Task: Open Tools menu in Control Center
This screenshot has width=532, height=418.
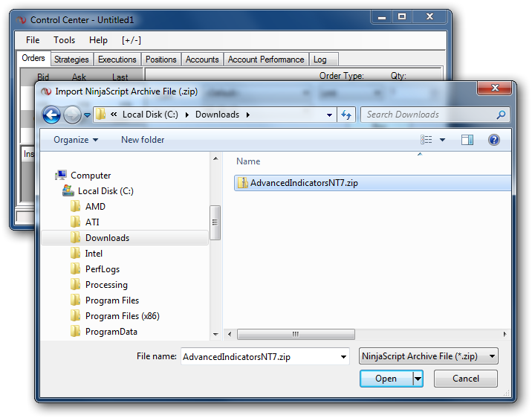Action: (64, 40)
